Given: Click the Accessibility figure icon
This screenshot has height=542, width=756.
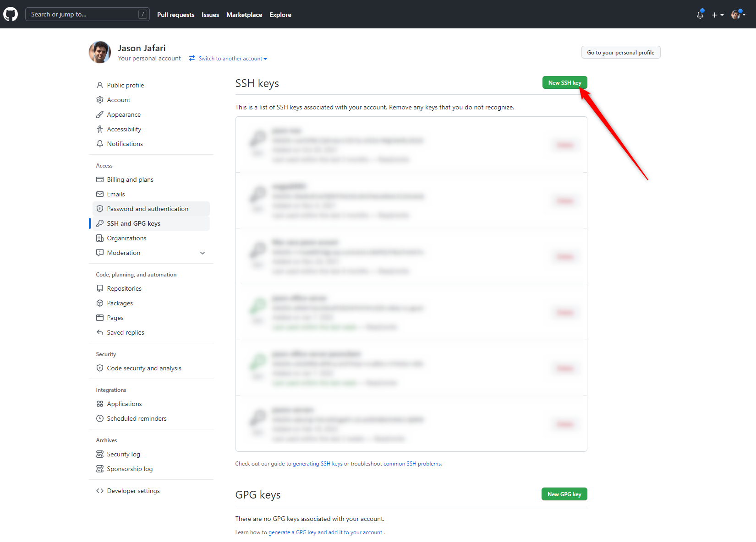Looking at the screenshot, I should pyautogui.click(x=100, y=129).
